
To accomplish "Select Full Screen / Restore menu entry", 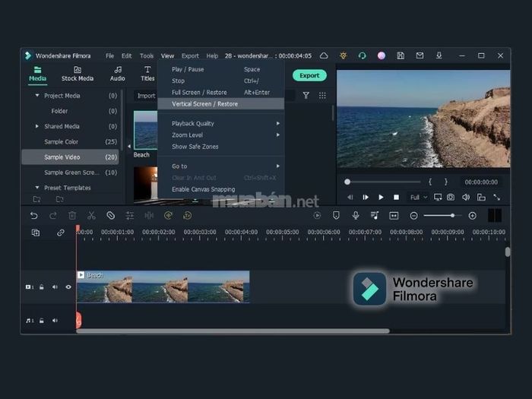I will point(221,92).
